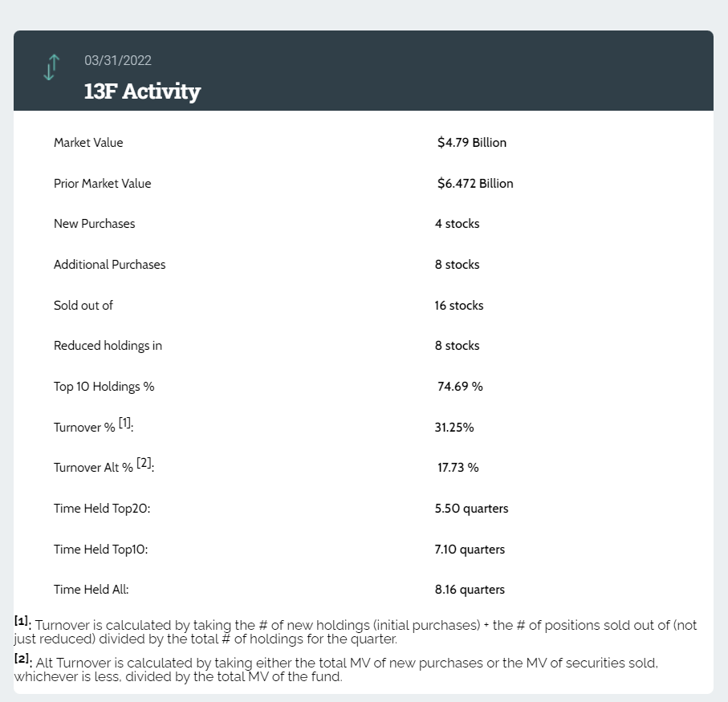Select the Market Value row label

point(88,143)
